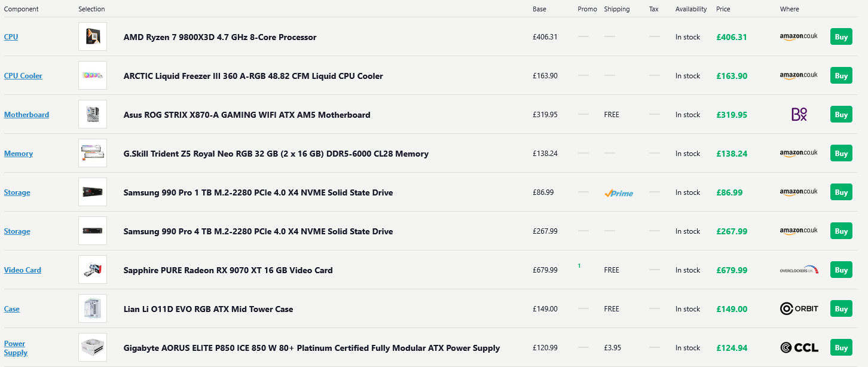This screenshot has height=367, width=868.
Task: Click the Overclockers UK logo for the video card
Action: pos(799,270)
